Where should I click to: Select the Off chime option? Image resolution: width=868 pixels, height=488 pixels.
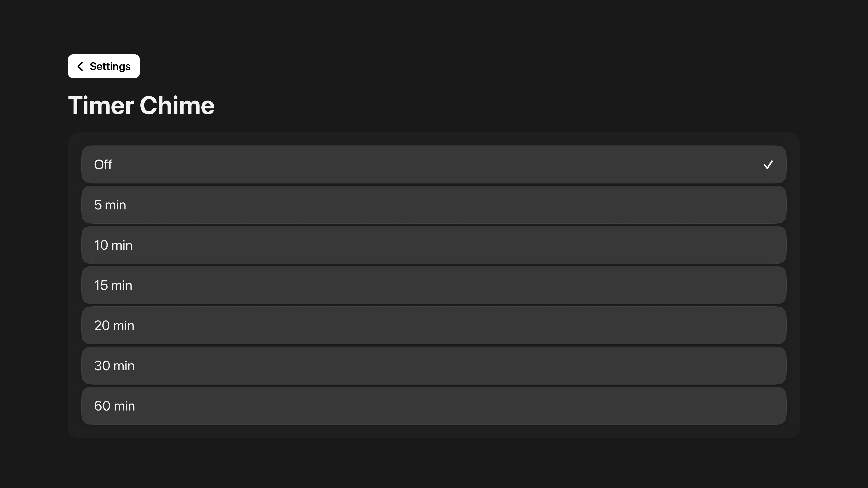[x=434, y=165]
